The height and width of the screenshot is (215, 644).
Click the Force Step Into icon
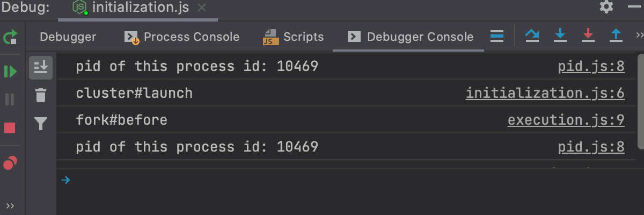click(x=588, y=36)
